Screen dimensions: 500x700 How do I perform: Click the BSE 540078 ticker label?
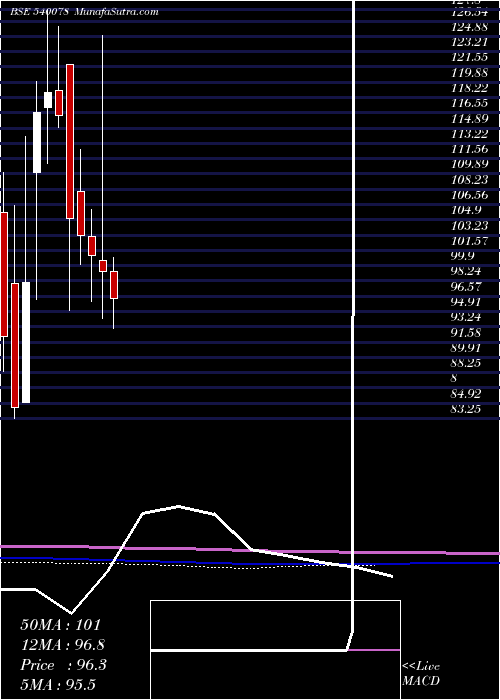pos(39,12)
